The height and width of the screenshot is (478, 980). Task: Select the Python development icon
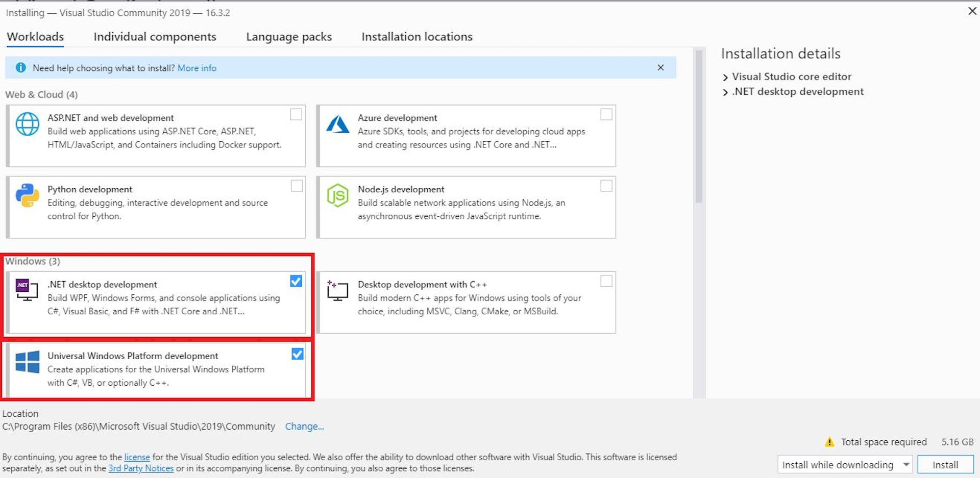pos(28,195)
